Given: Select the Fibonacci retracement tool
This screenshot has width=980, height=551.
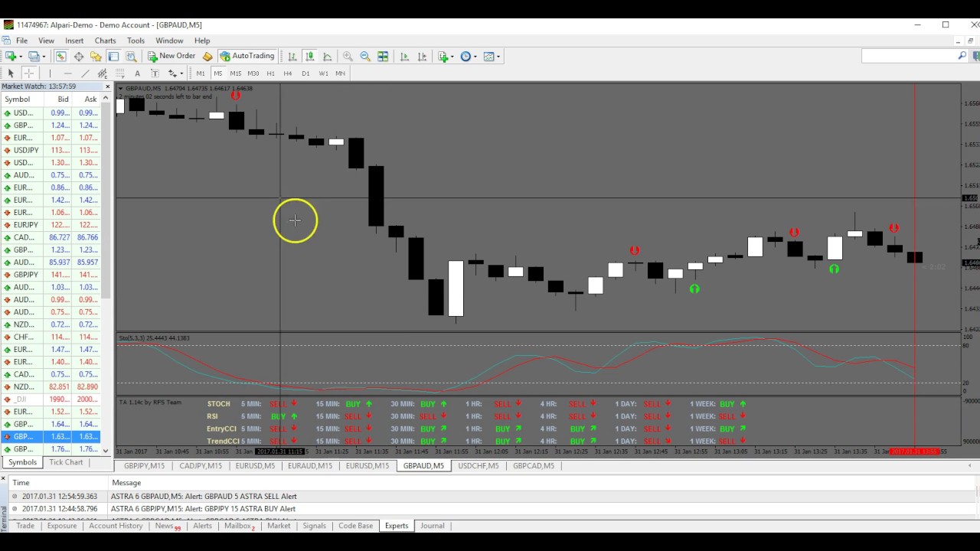Looking at the screenshot, I should tap(119, 73).
